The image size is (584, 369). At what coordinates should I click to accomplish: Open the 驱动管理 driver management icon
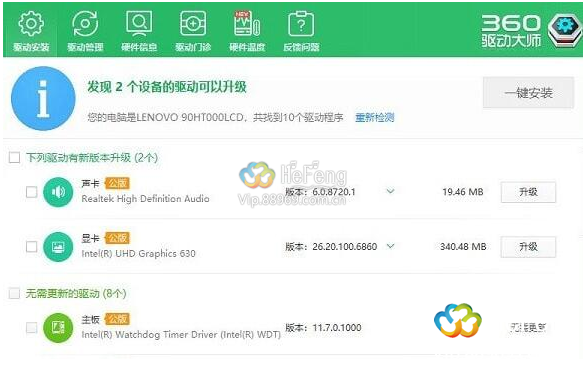(x=85, y=24)
